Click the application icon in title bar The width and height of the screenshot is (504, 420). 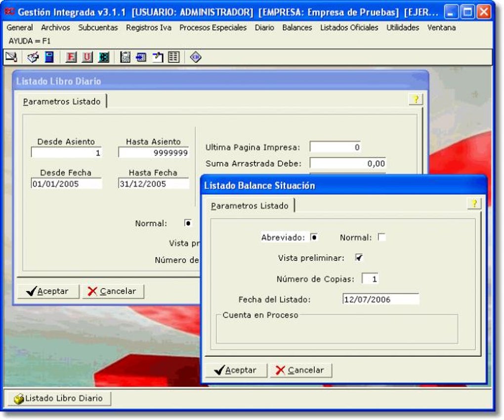[x=10, y=12]
